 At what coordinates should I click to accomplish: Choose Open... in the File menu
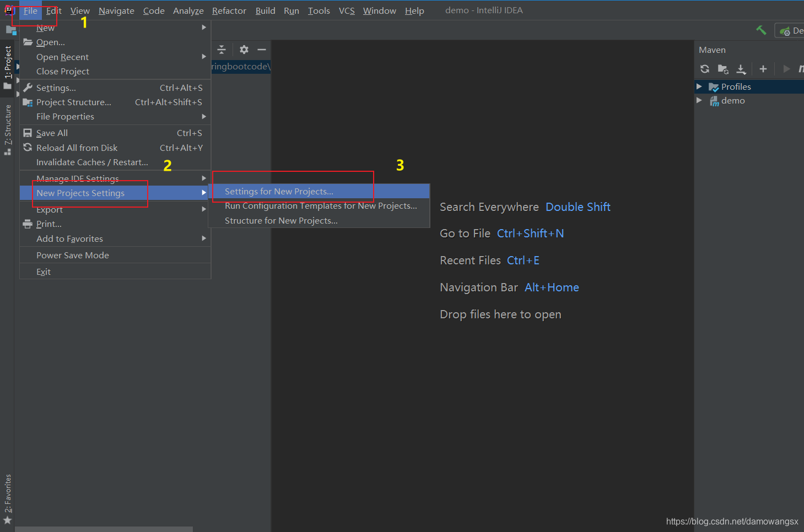(x=115, y=42)
